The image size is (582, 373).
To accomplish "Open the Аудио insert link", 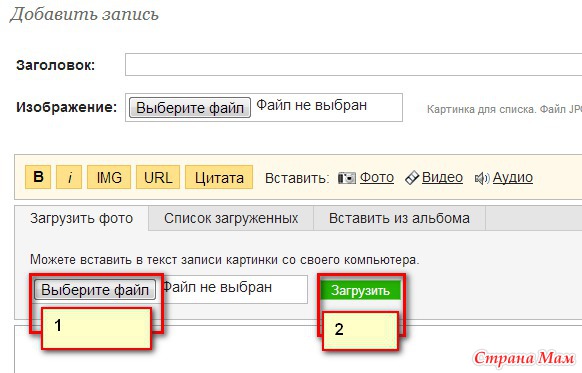I will 513,177.
